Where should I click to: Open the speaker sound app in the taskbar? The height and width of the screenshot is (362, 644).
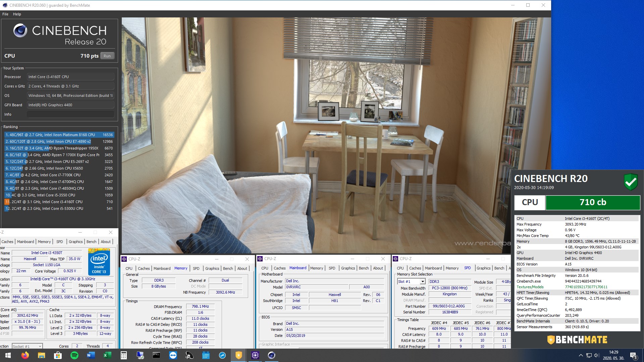189,355
